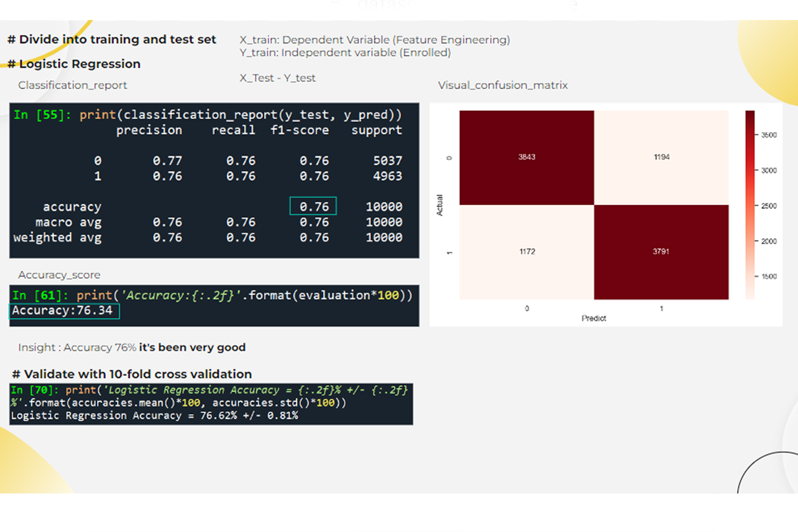The image size is (798, 532).
Task: Click the 'precision' column header
Action: [149, 130]
